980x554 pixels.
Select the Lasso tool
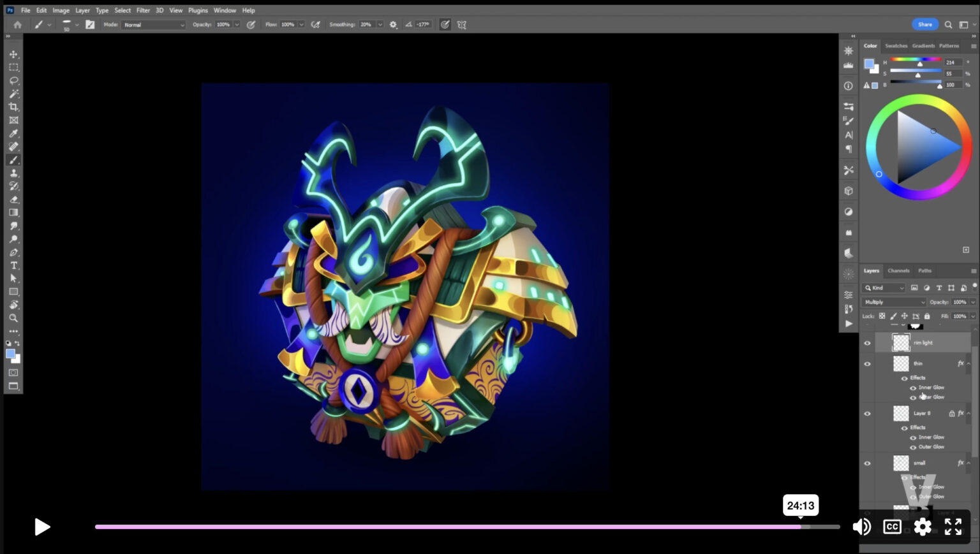(13, 81)
